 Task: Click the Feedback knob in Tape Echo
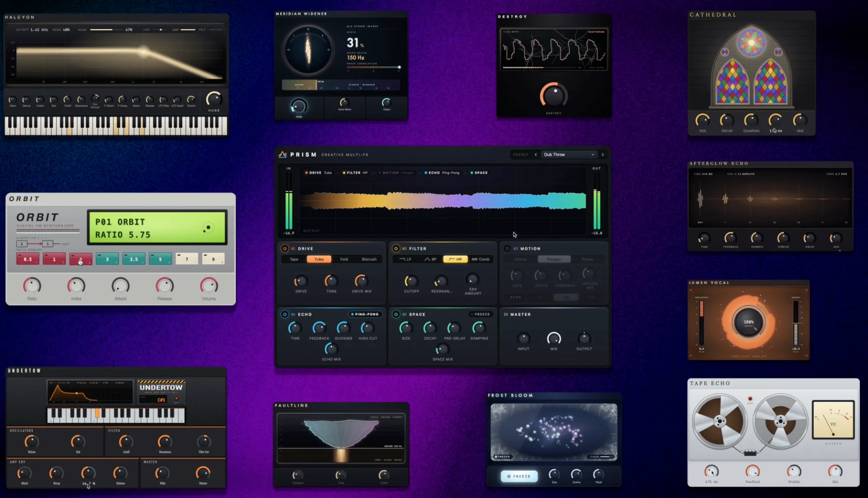[753, 471]
